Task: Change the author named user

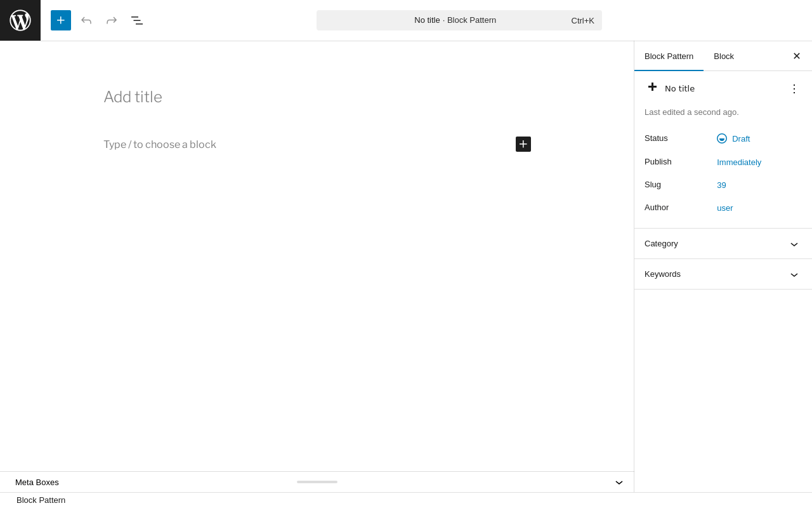Action: point(724,208)
